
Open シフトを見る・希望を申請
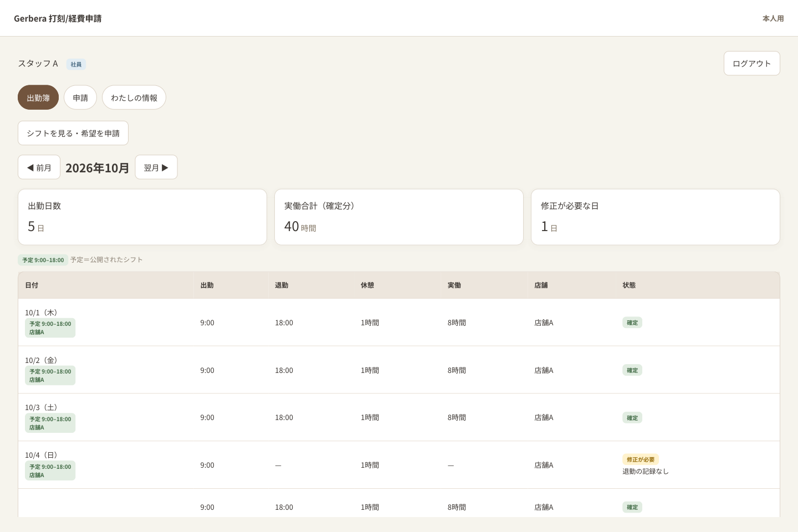(73, 133)
